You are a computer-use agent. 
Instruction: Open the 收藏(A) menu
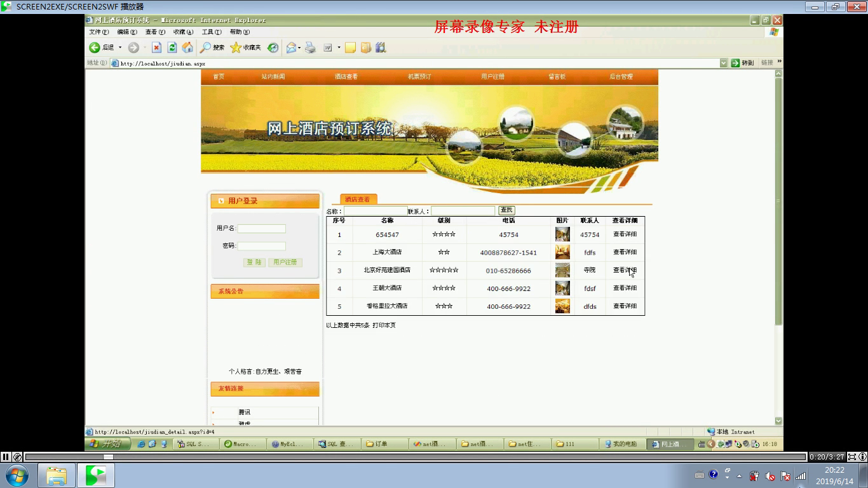point(184,32)
